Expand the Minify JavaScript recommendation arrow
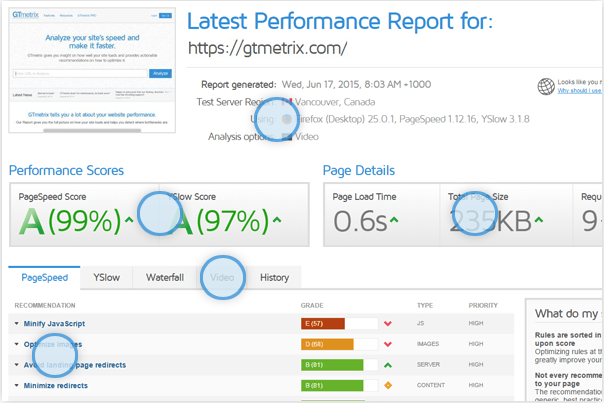The image size is (604, 403). tap(17, 324)
